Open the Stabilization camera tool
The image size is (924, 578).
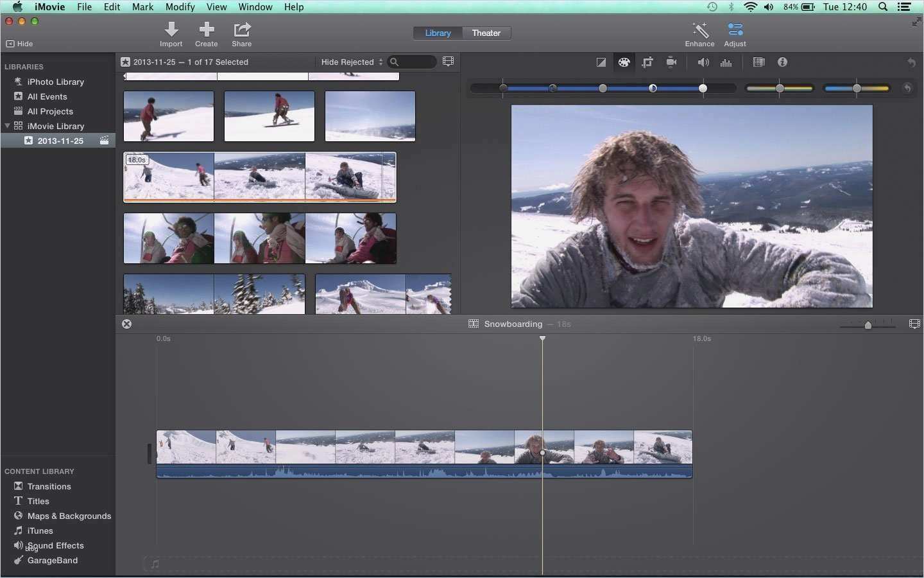671,62
